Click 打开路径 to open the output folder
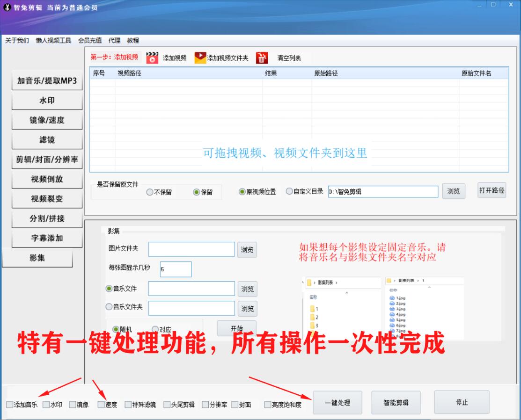 492,190
